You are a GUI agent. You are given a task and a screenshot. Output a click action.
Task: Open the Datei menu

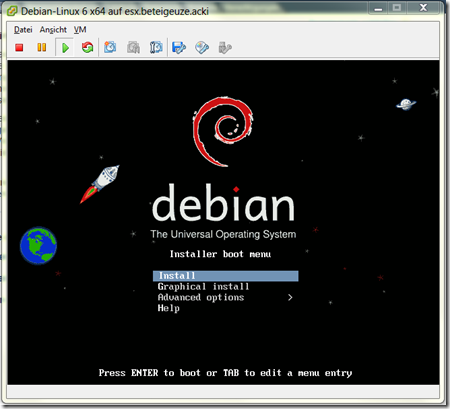click(23, 30)
